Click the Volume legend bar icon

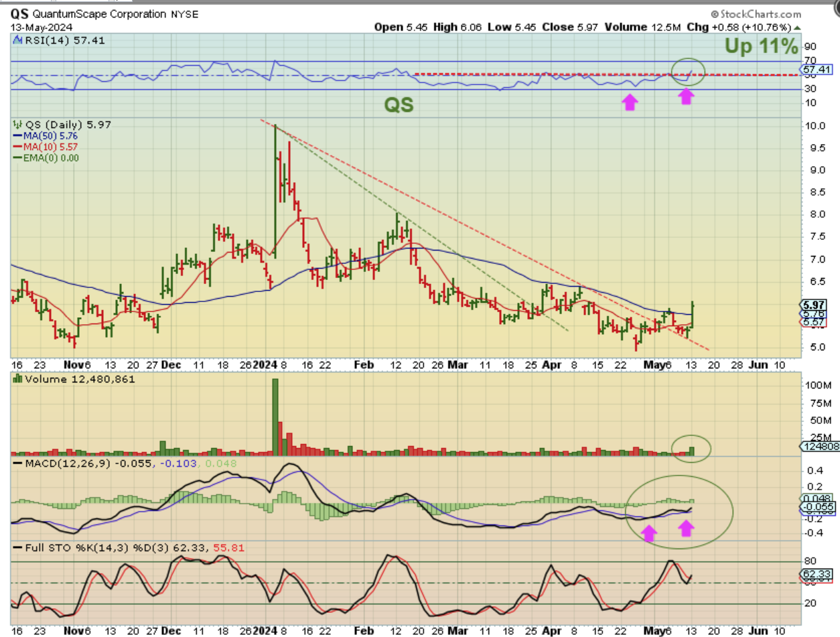(16, 379)
